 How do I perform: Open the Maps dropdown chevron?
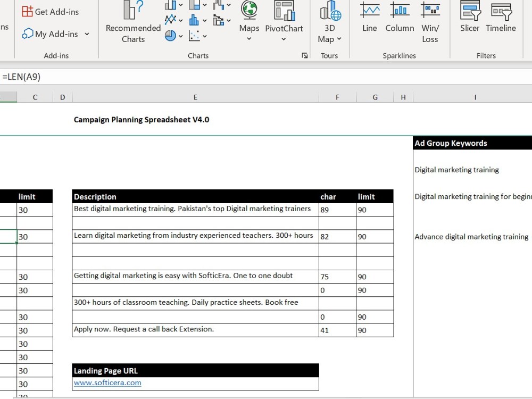tap(249, 39)
